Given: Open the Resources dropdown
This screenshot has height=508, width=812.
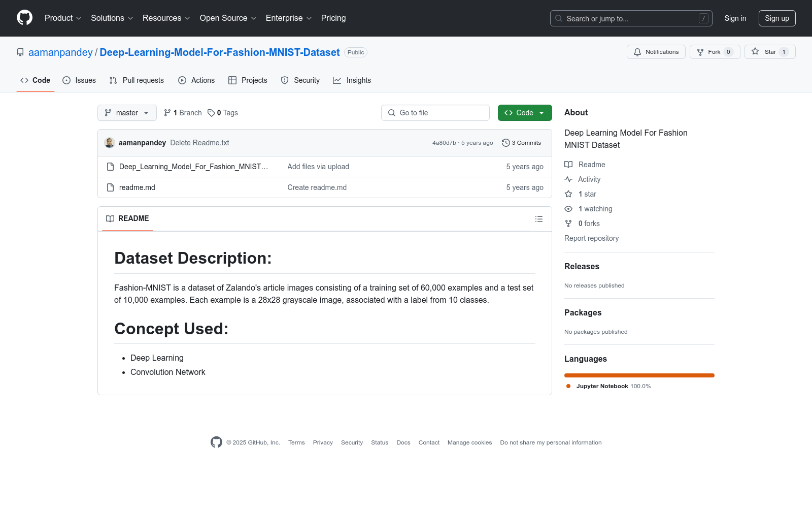Looking at the screenshot, I should click(x=166, y=18).
